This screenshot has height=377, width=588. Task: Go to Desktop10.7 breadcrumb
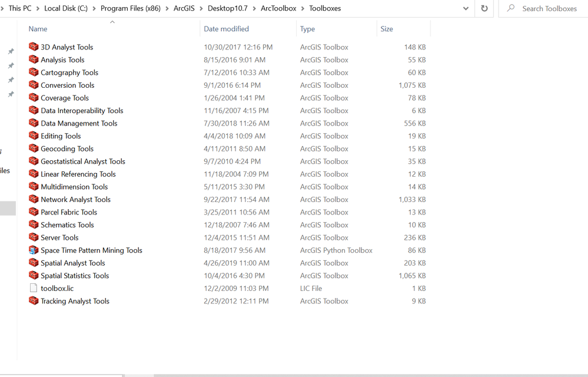[228, 8]
